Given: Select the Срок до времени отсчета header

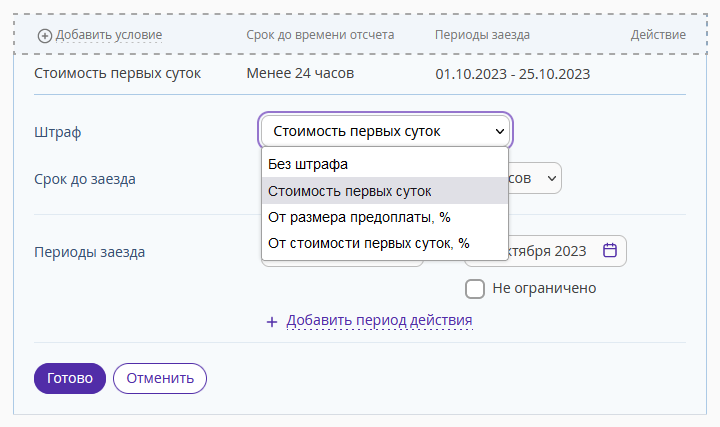Looking at the screenshot, I should [320, 35].
